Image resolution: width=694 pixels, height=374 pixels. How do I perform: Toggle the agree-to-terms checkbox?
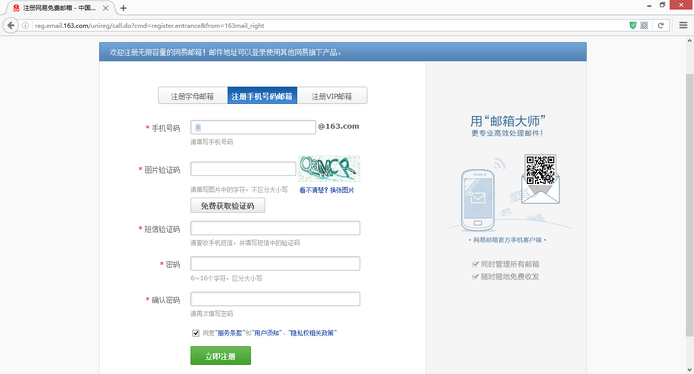196,333
